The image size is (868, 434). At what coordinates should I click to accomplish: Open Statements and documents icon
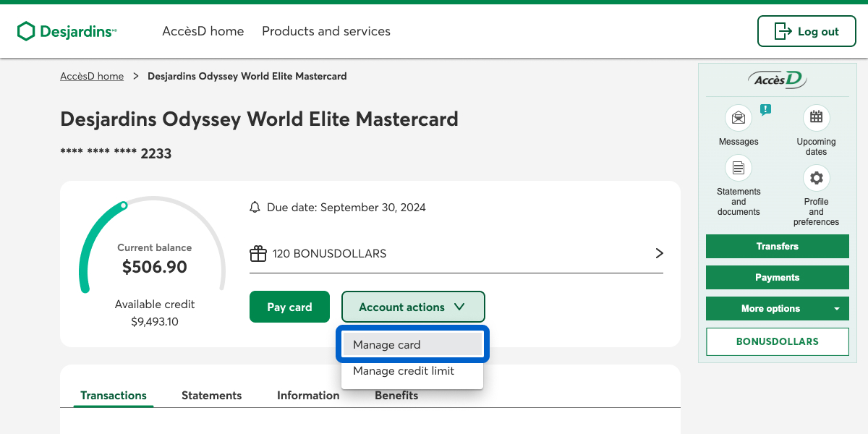[x=739, y=169]
